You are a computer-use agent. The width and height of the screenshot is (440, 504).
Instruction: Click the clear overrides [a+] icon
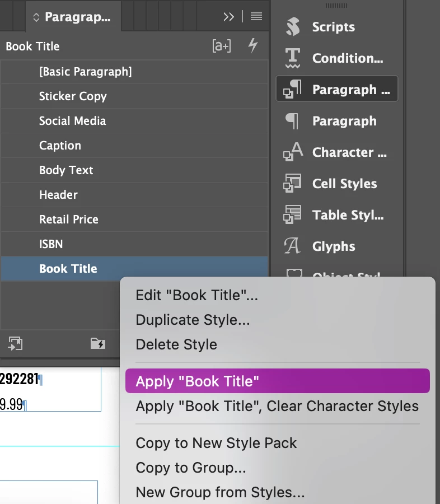point(222,46)
